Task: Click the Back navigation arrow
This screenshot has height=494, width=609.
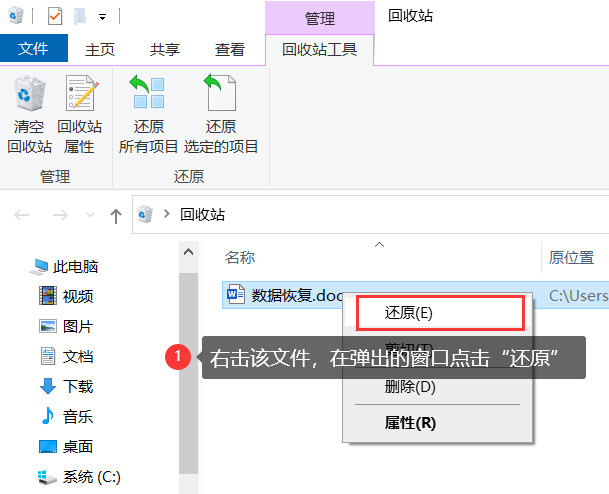Action: (22, 215)
